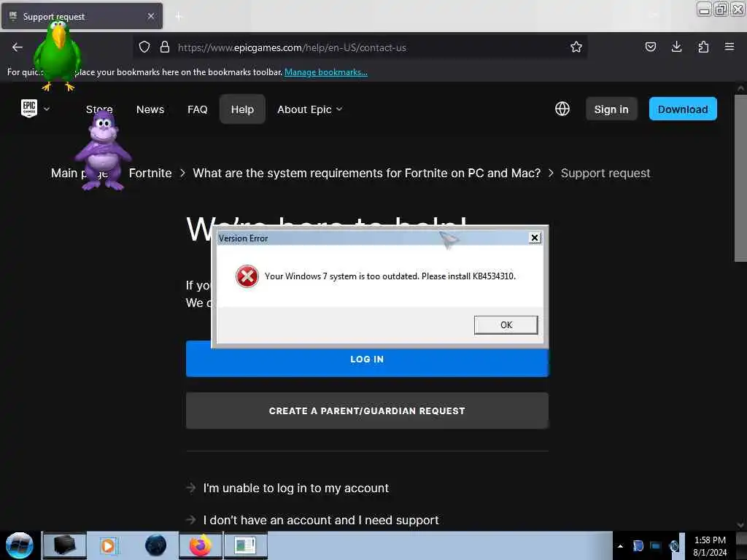This screenshot has height=560, width=747.
Task: Click the first blue icon in system tray
Action: click(x=638, y=546)
